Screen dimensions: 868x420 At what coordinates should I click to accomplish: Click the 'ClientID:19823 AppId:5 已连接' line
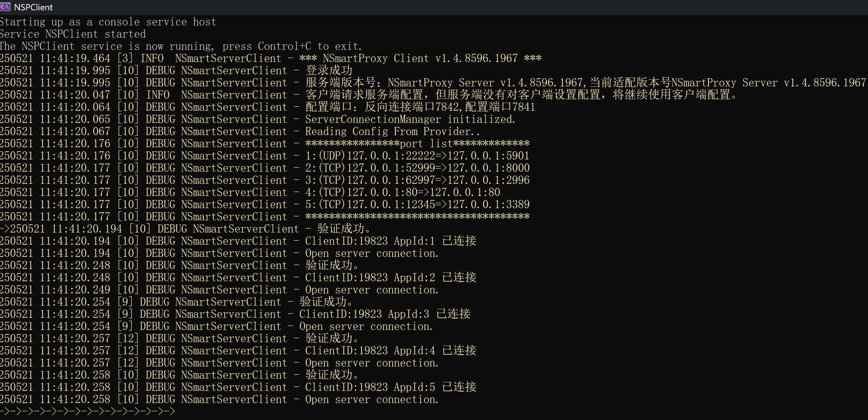(238, 388)
